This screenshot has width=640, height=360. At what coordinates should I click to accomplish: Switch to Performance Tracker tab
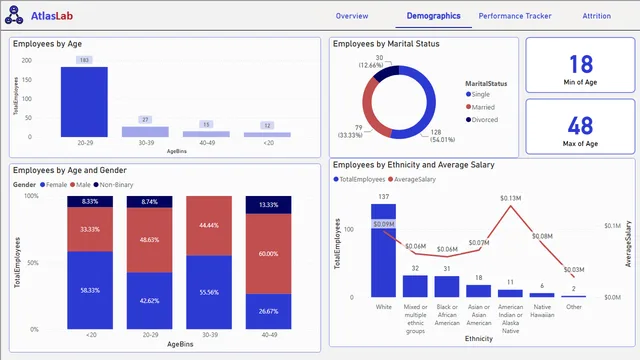point(515,16)
